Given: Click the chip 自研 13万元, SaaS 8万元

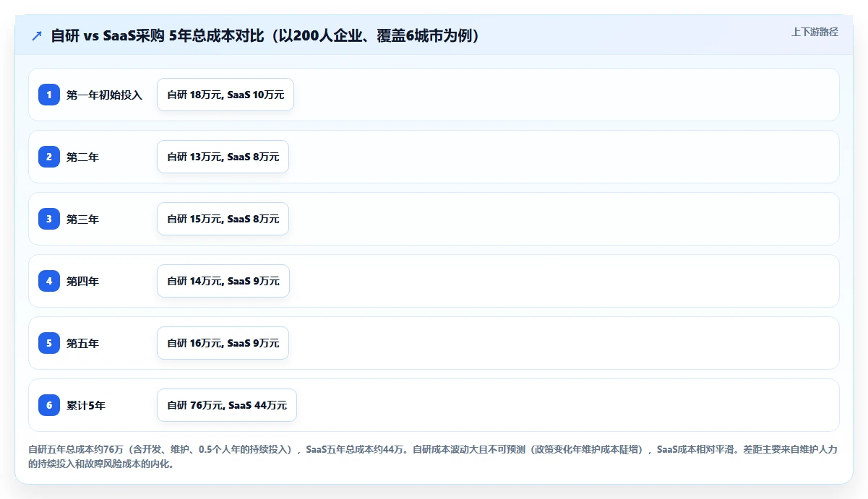Looking at the screenshot, I should pos(223,157).
